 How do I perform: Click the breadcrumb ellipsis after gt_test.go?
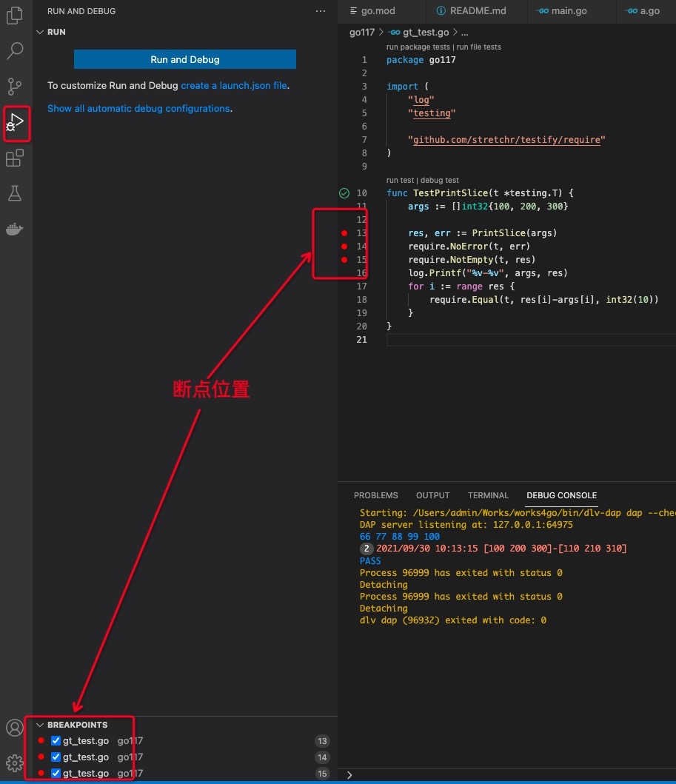(x=464, y=33)
